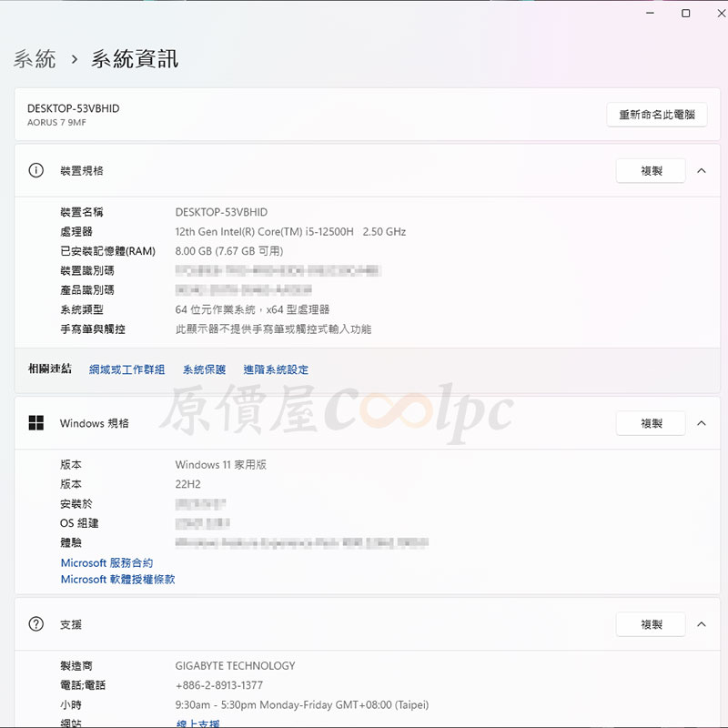Click 已安裝記憶體(RAM) field label

pyautogui.click(x=107, y=251)
